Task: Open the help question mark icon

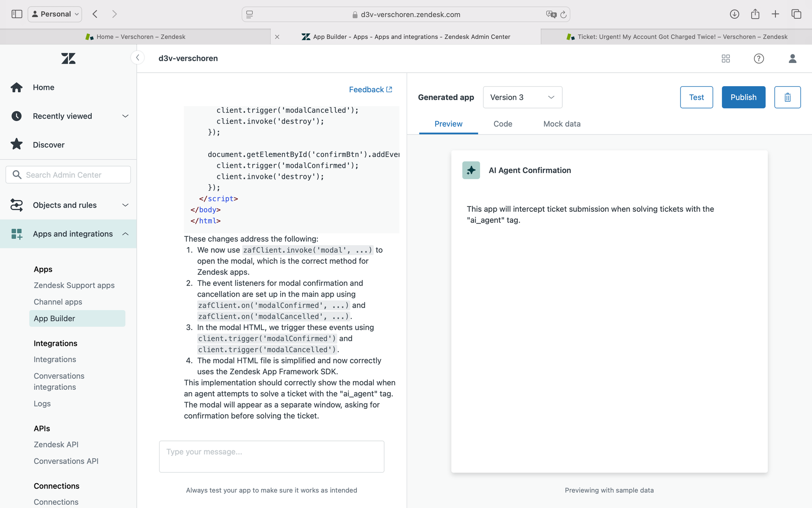Action: [759, 59]
